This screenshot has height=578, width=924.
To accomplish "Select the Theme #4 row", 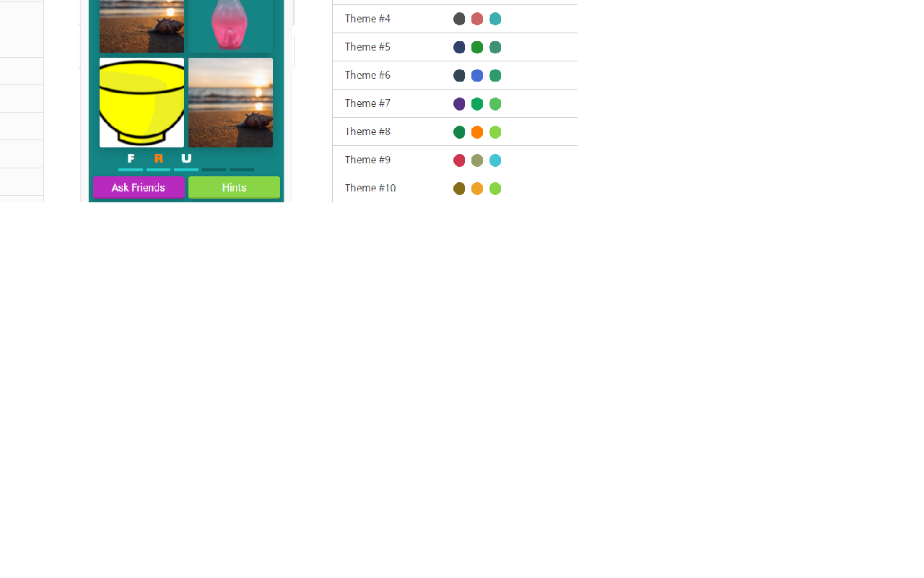I will (x=455, y=19).
